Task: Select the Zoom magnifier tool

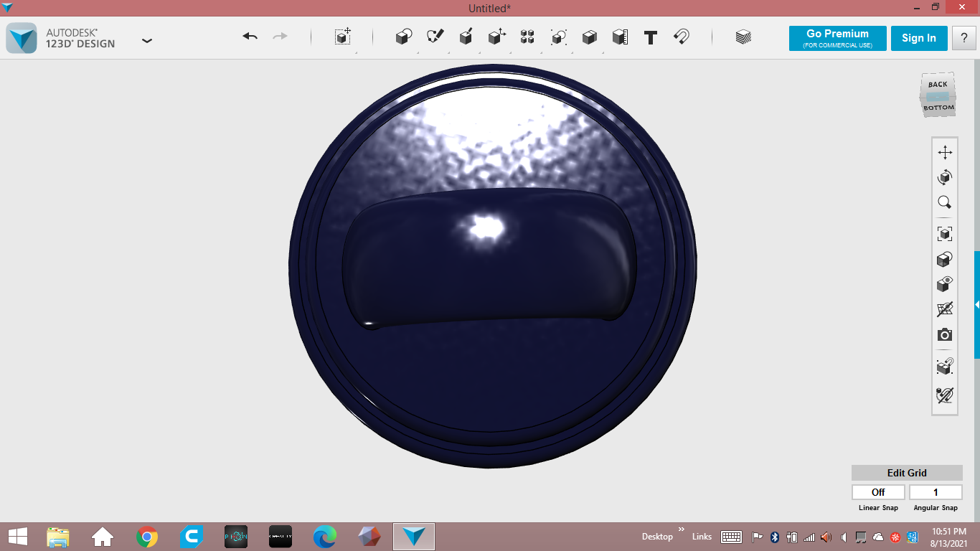Action: pos(945,202)
